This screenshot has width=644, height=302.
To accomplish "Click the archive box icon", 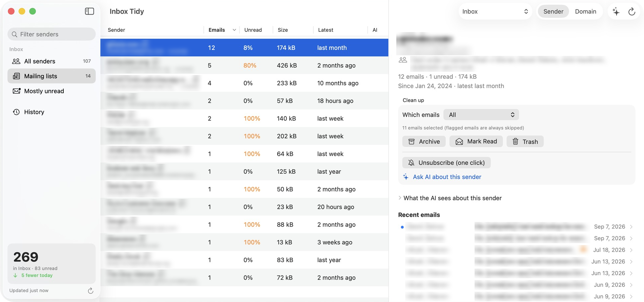I will coord(411,142).
